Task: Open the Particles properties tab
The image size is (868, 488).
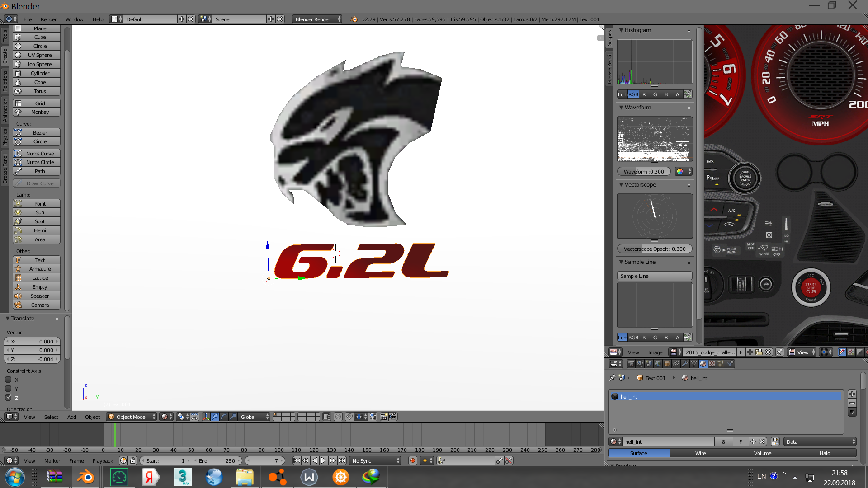Action: [x=721, y=364]
